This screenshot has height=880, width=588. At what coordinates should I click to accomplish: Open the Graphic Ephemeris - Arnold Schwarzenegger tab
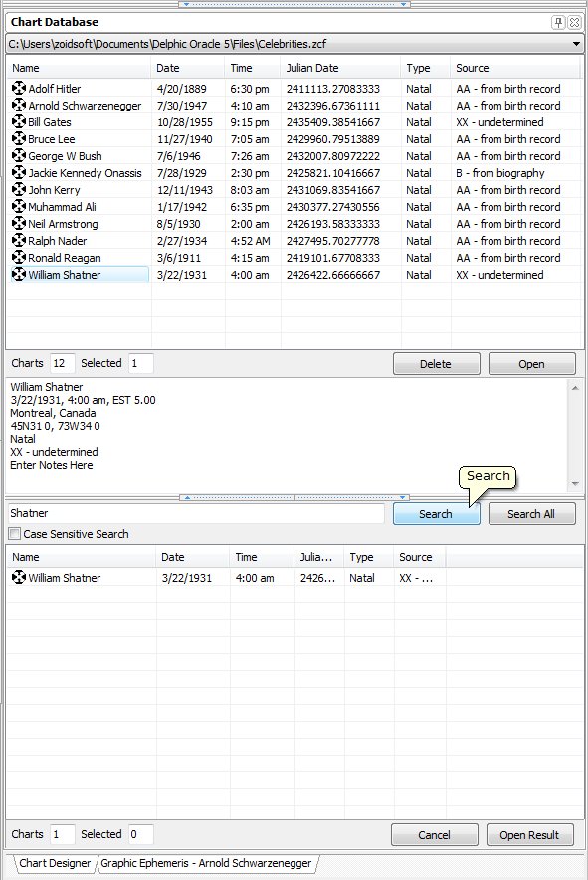click(206, 863)
